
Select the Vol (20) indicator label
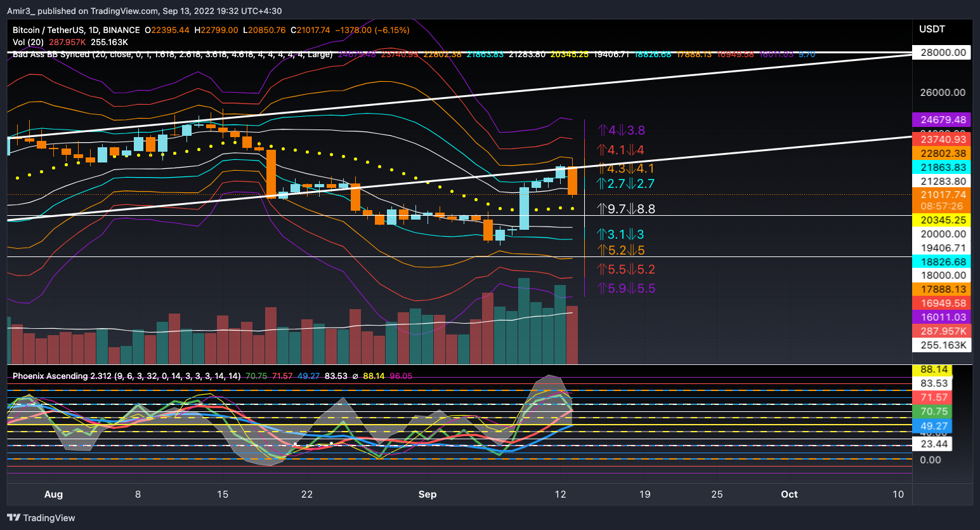pos(28,42)
